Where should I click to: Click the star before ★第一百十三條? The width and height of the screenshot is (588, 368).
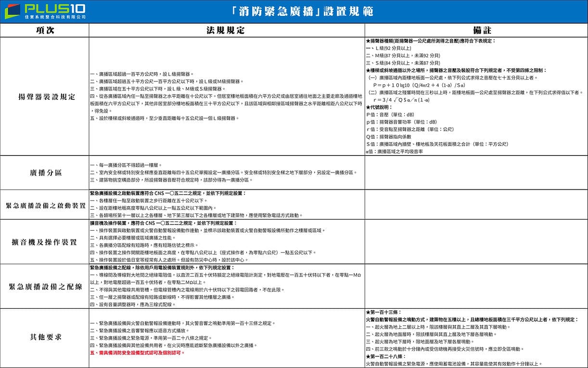(367, 312)
